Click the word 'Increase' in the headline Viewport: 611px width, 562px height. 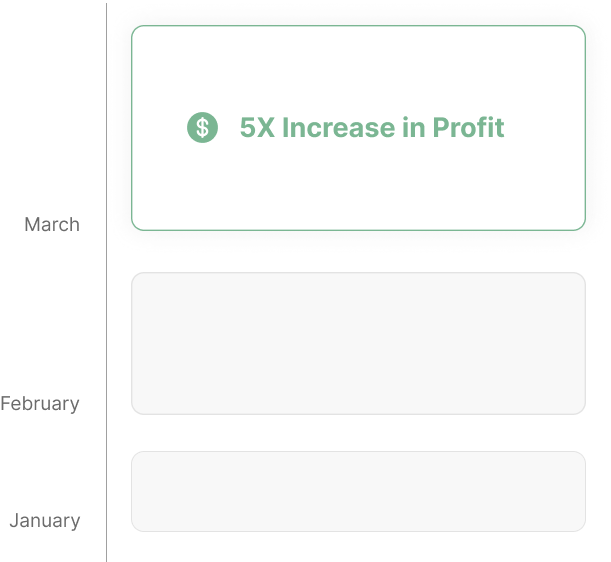338,127
